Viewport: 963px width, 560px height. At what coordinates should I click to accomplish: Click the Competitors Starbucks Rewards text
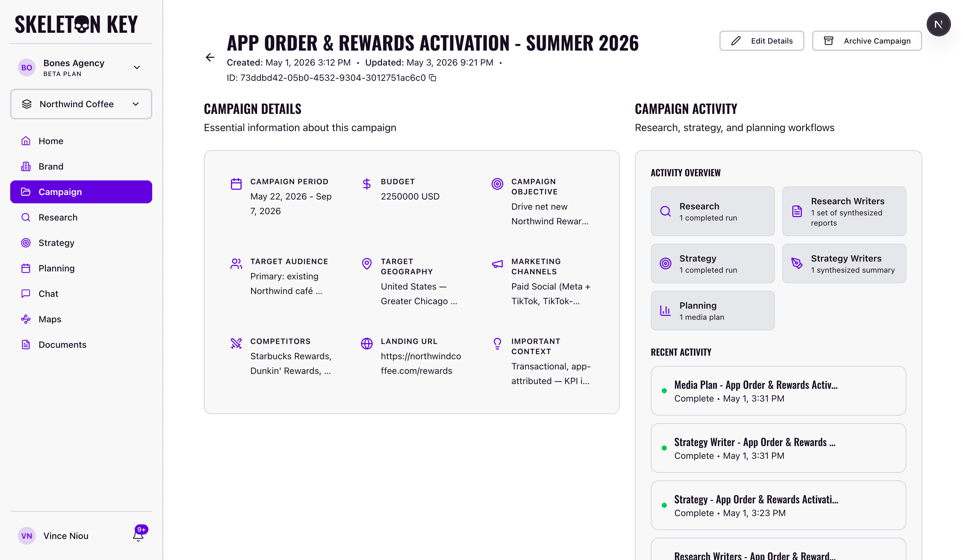291,363
